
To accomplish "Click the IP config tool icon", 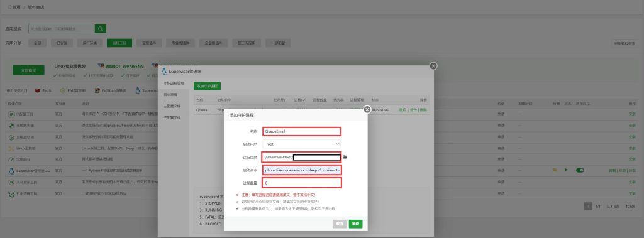I will point(11,114).
